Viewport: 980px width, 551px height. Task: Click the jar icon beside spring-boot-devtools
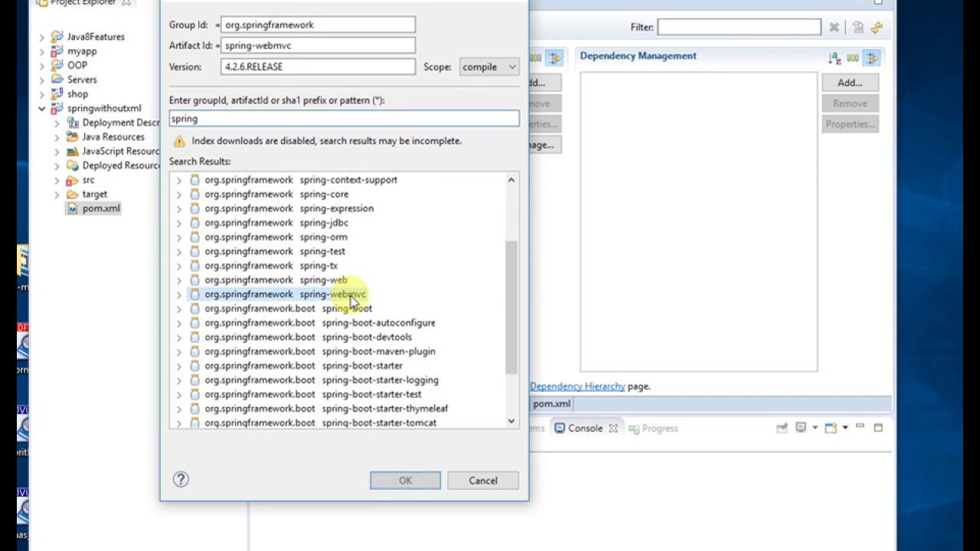coord(194,337)
